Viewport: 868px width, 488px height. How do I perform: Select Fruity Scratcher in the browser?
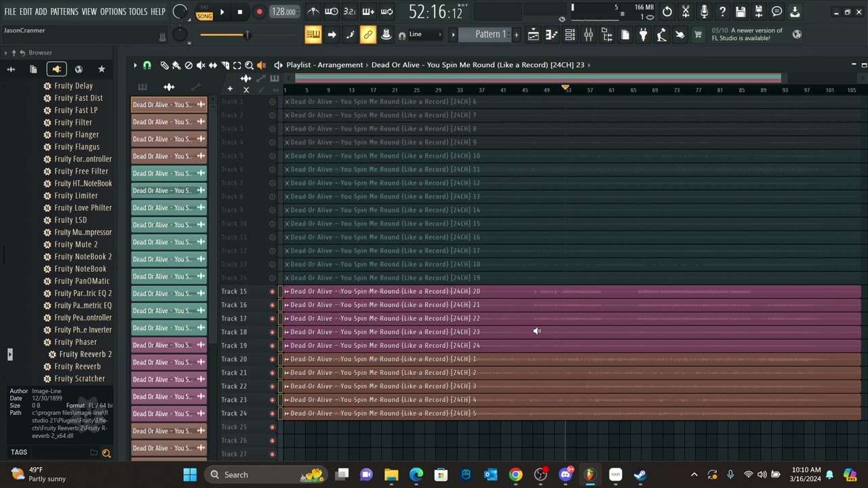point(79,379)
